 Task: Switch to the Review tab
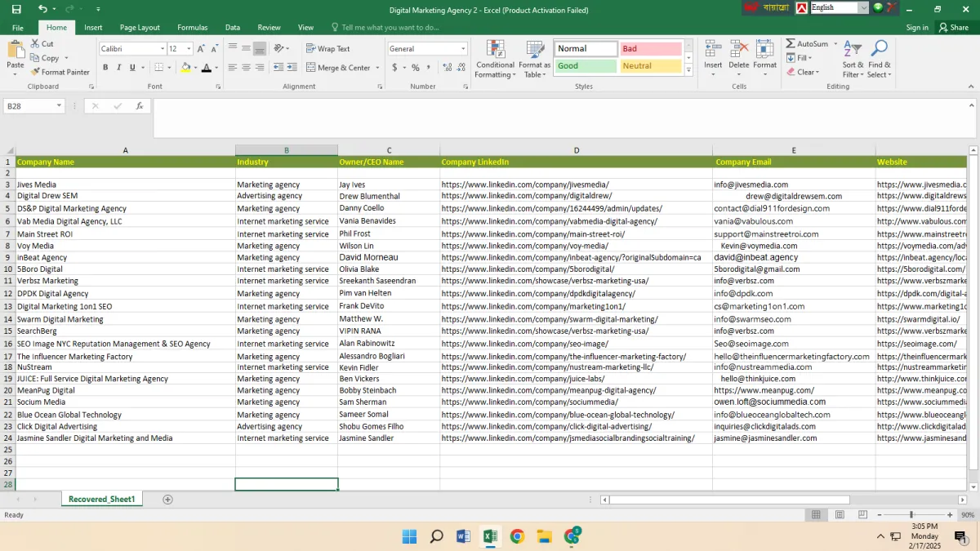[269, 27]
